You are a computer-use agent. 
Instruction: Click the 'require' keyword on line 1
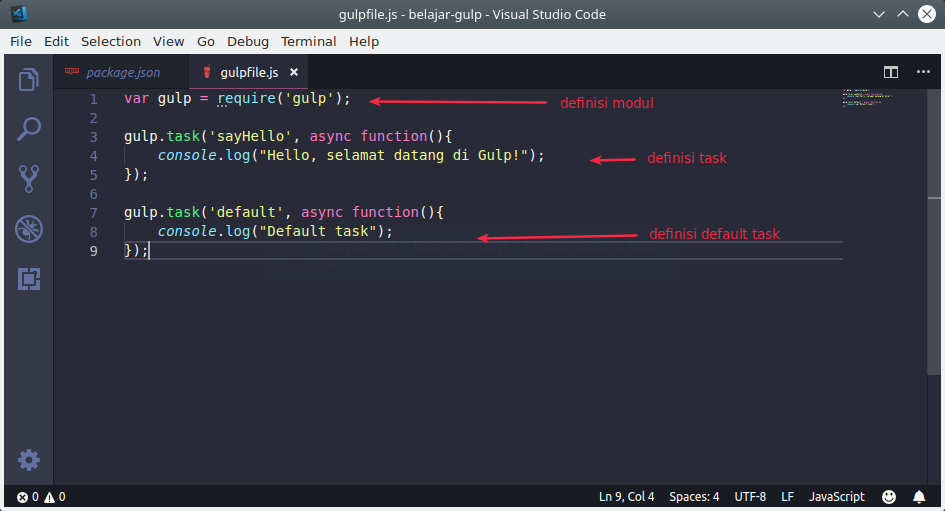246,98
